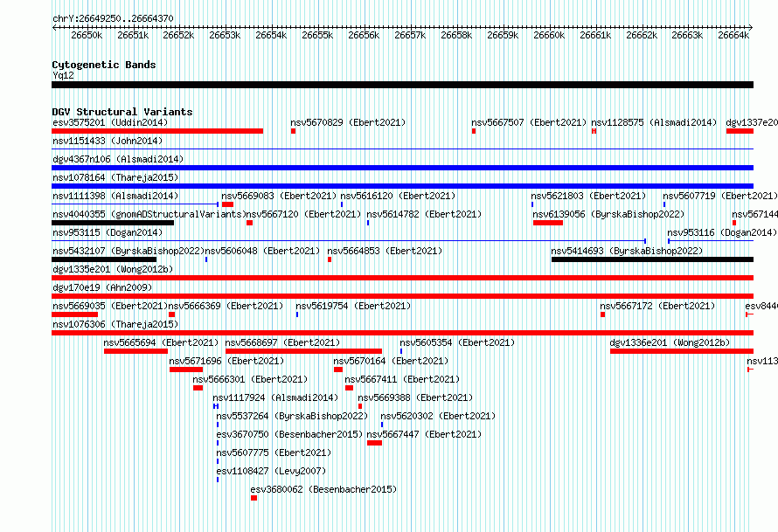Select nsv5668697 (Ebert2021) label
Viewport: 778px width, 532px height.
click(x=283, y=342)
